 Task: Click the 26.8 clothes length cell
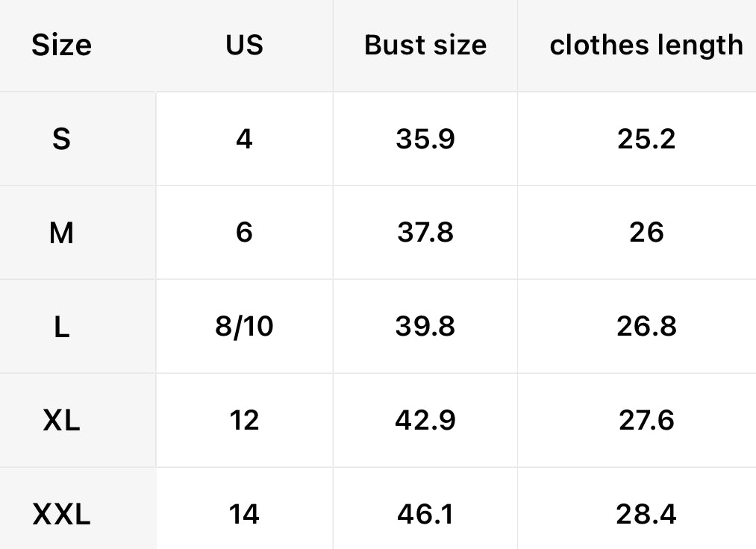point(646,327)
